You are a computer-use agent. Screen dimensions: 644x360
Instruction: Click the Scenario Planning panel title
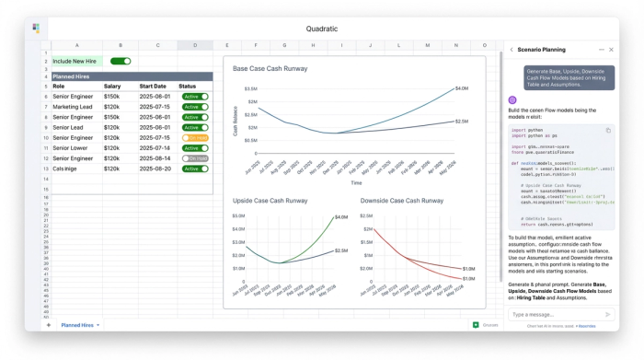pyautogui.click(x=541, y=50)
